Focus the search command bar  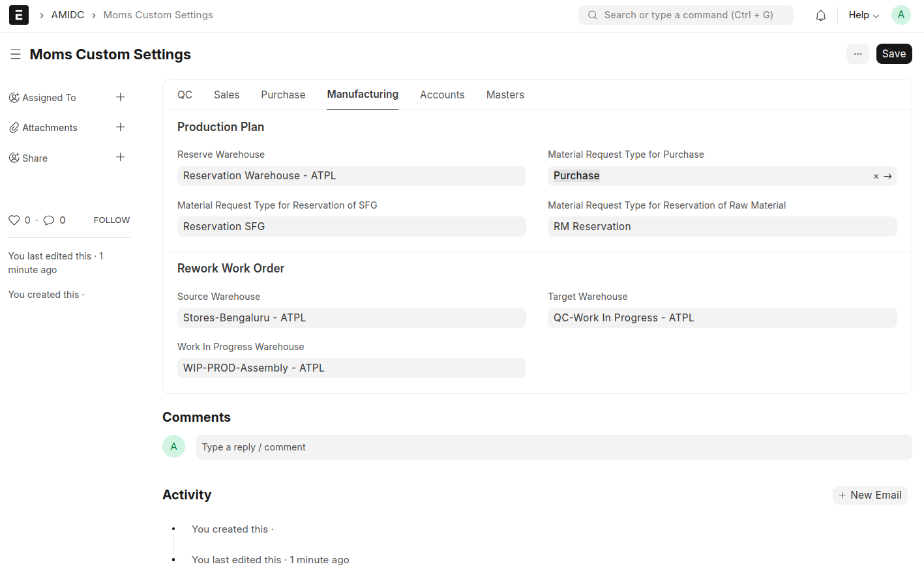686,15
